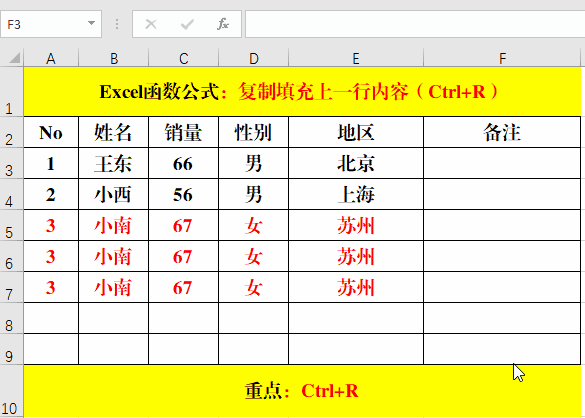Click the '性别' header cell
This screenshot has width=585, height=418.
point(254,132)
